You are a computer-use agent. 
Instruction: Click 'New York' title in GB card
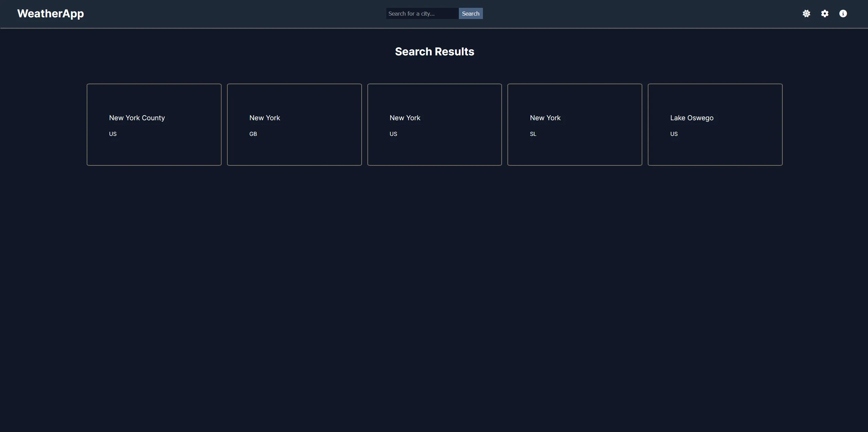coord(265,118)
